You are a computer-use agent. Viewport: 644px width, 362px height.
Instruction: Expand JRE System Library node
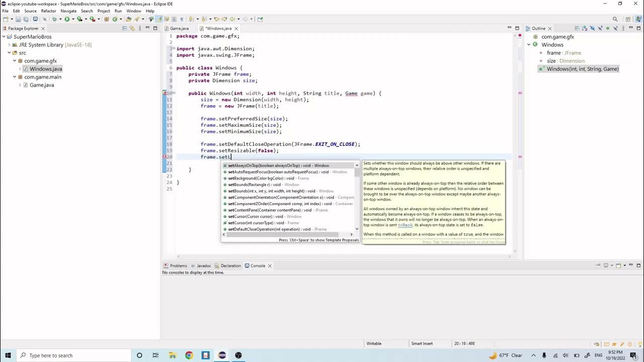(x=9, y=45)
